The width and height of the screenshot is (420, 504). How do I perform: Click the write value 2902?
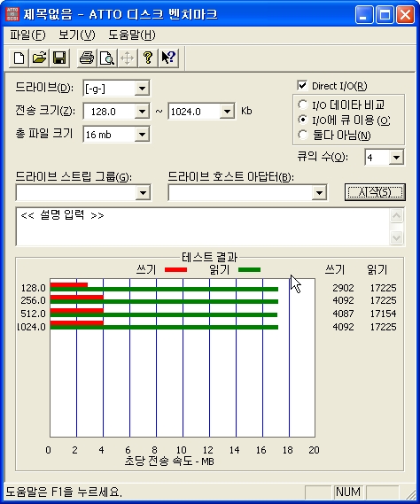(x=343, y=288)
